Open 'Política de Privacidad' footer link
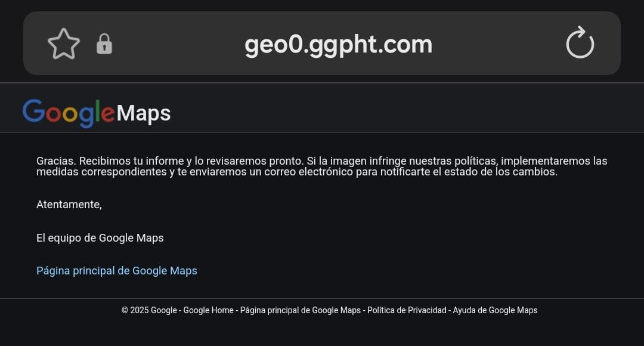The height and width of the screenshot is (346, 644). (407, 310)
